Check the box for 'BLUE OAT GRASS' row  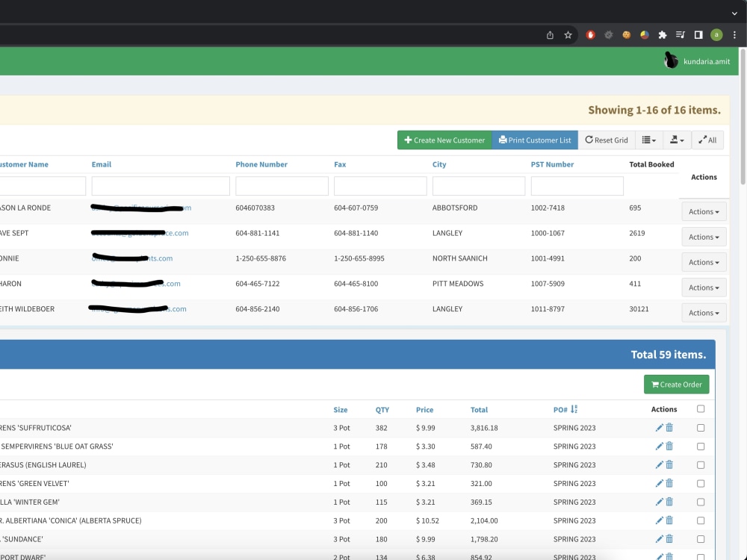click(701, 447)
